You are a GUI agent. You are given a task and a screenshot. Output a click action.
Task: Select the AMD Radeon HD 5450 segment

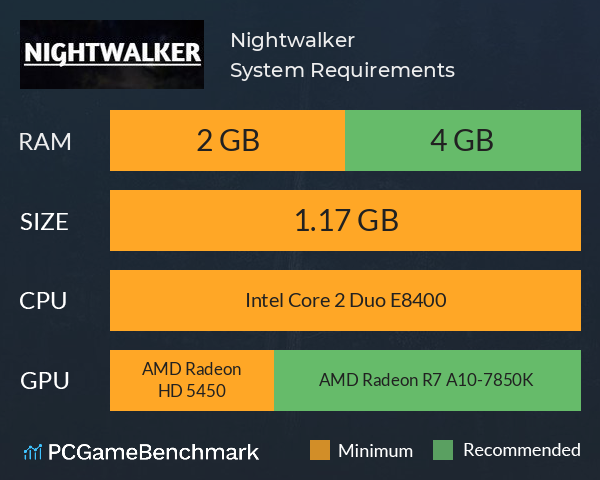click(192, 380)
